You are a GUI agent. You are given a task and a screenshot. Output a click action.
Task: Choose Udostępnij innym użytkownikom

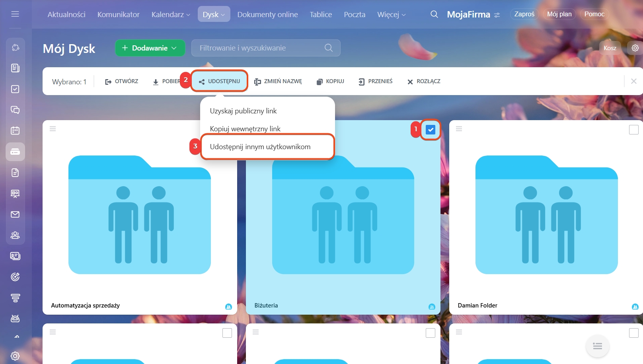[x=260, y=147]
